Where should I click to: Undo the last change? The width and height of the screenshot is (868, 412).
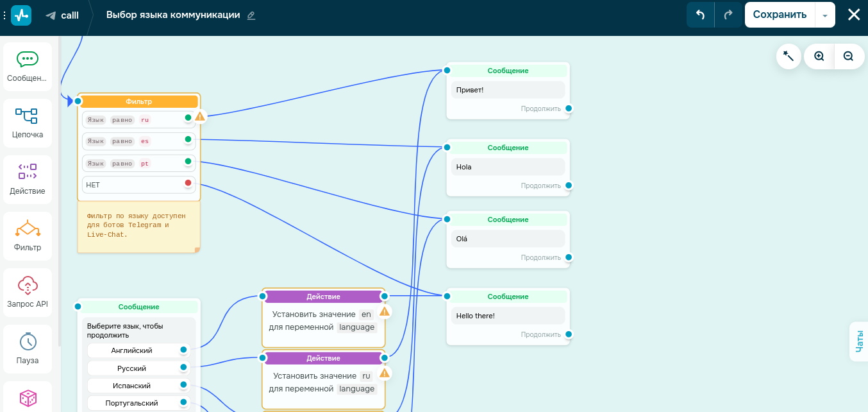coord(700,15)
